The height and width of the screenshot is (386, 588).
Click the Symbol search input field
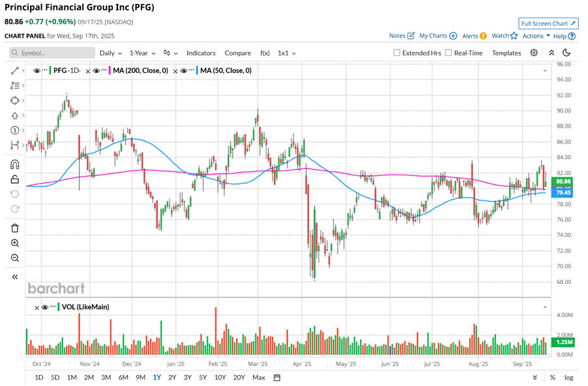pos(52,53)
